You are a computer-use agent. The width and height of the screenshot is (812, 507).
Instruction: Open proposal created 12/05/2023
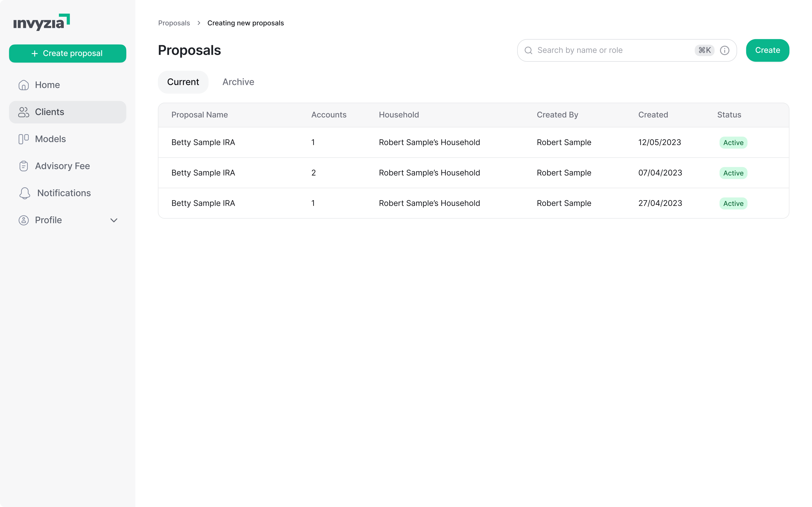[203, 143]
